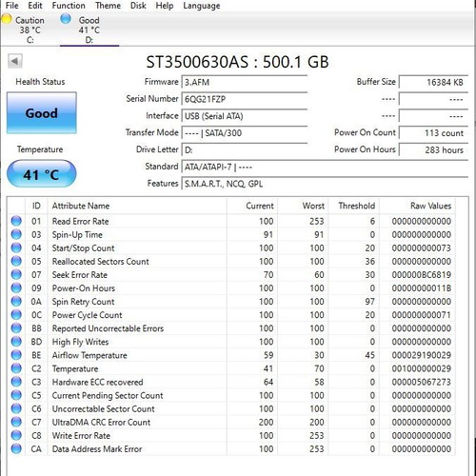This screenshot has height=476, width=476.
Task: Click status icon for Read Error Rate
Action: 16,221
